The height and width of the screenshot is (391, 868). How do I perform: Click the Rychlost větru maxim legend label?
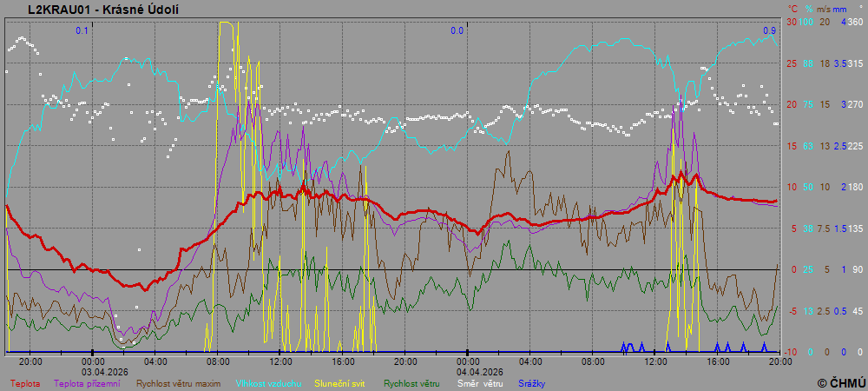point(175,382)
